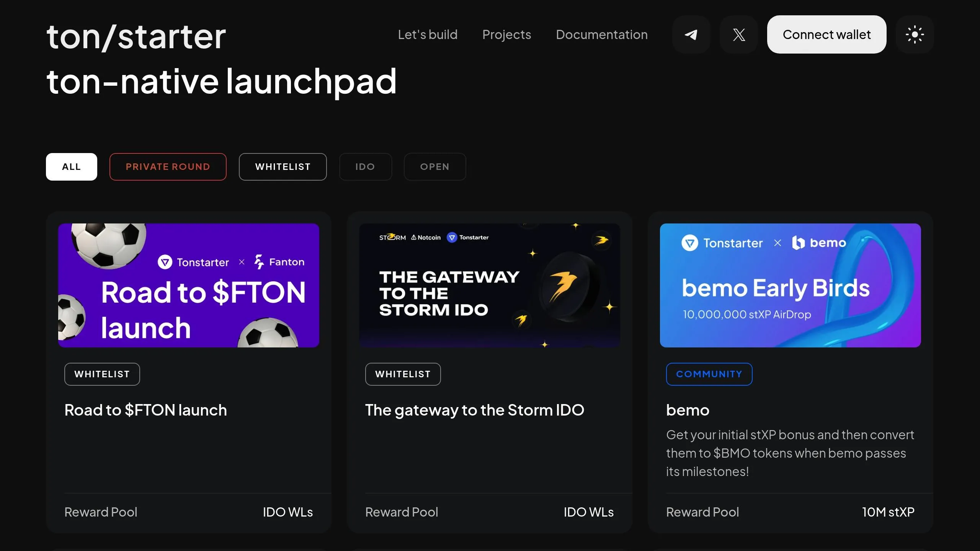Enable the PRIVATE ROUND filter

click(x=168, y=166)
